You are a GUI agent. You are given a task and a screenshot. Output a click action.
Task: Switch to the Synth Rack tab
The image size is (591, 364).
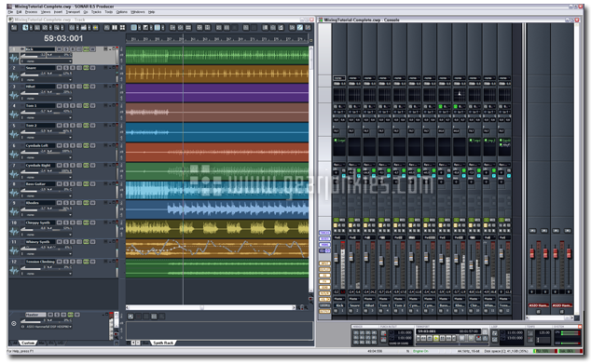tap(163, 343)
